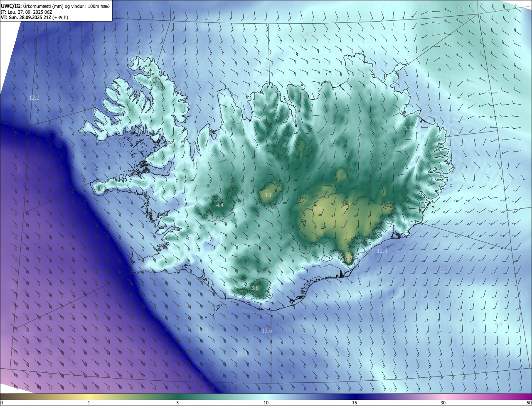The height and width of the screenshot is (406, 532).
Task: Click the 9.3 value label on the map
Action: (309, 34)
